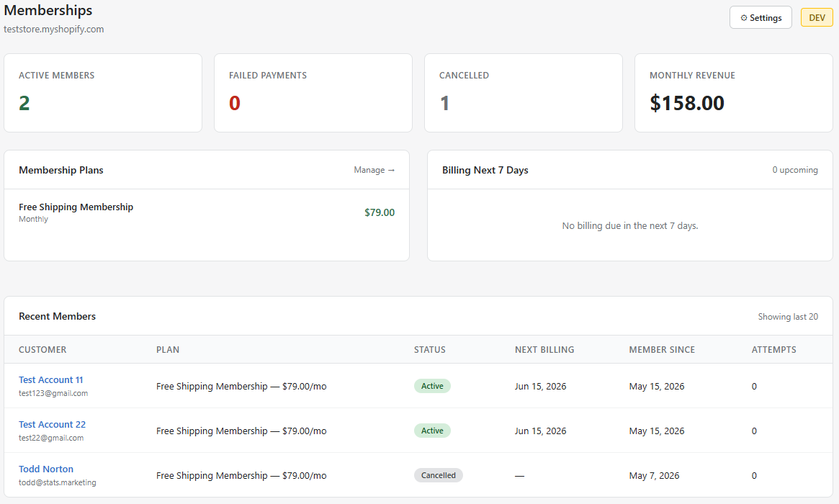839x504 pixels.
Task: Select the Free Shipping Membership plan row
Action: [207, 212]
